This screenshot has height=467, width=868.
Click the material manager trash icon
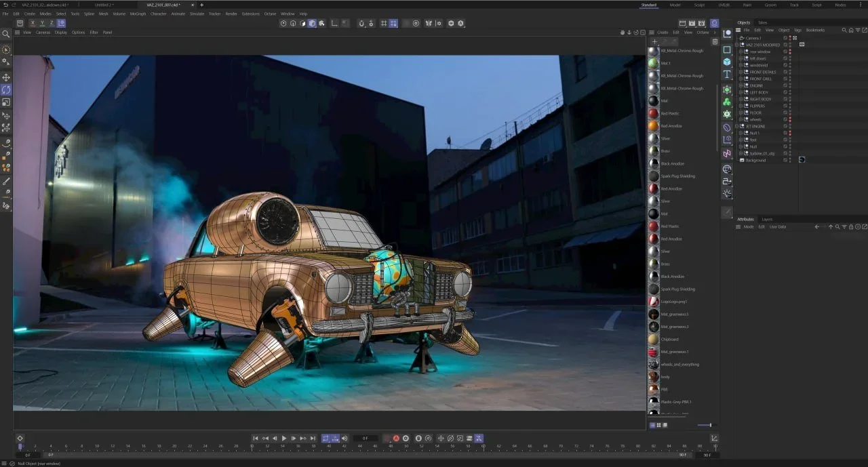point(714,41)
